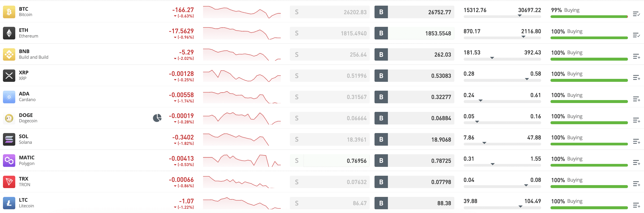Click the portfolio pie icon on DOGE row
The image size is (644, 213).
click(157, 118)
